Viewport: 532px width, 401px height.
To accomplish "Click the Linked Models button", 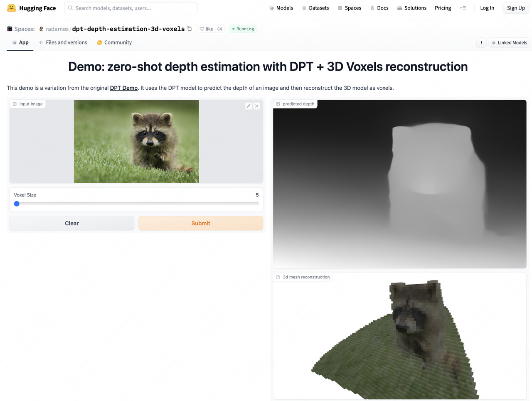I will point(509,42).
